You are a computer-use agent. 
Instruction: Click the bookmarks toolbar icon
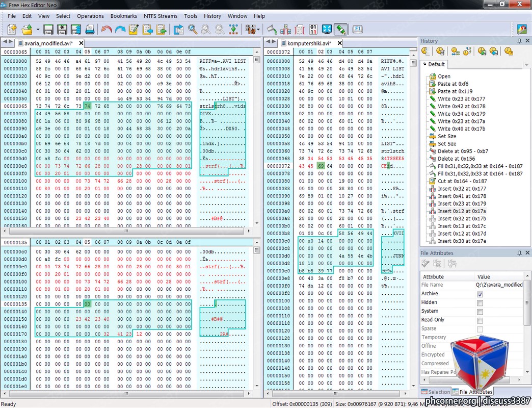pos(251,30)
